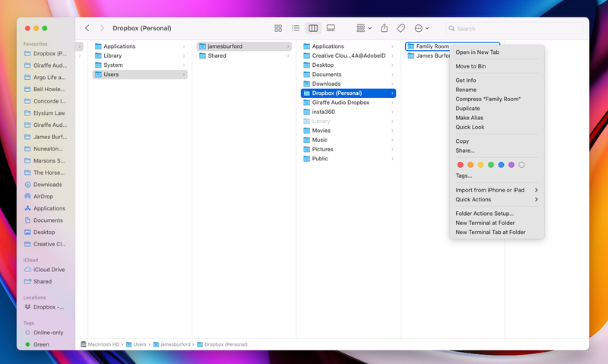
Task: Switch to gallery view
Action: tap(331, 28)
